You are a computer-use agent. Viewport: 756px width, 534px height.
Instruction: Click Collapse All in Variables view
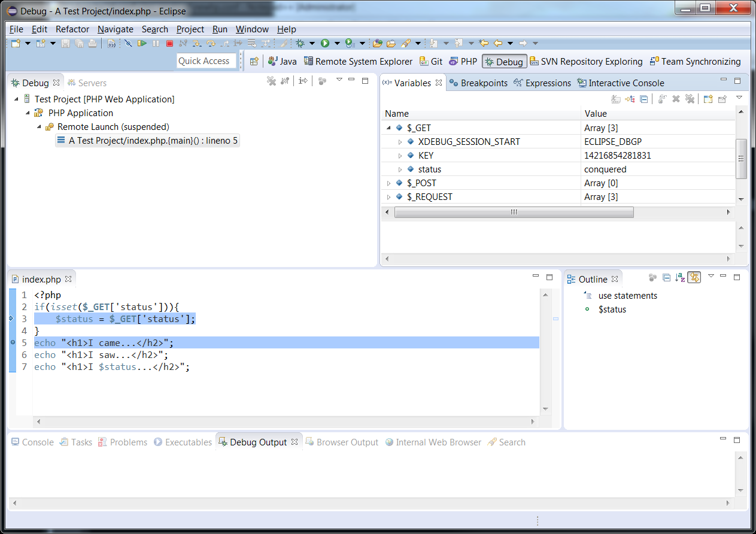643,99
